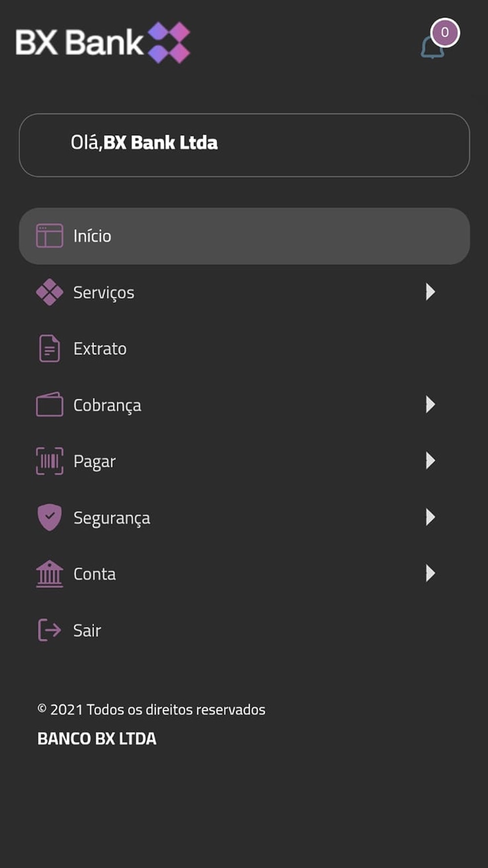The width and height of the screenshot is (488, 868).
Task: Log out via Sair text
Action: click(87, 630)
